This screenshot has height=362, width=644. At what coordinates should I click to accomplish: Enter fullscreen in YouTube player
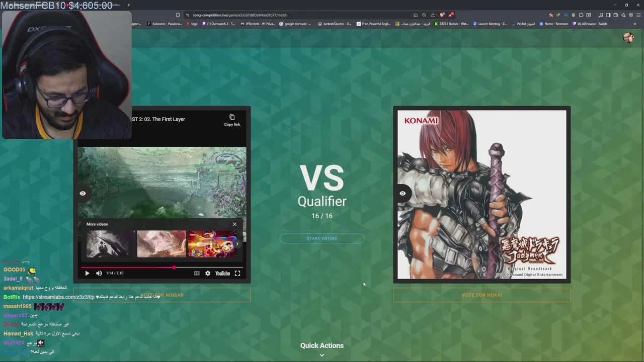tap(237, 273)
